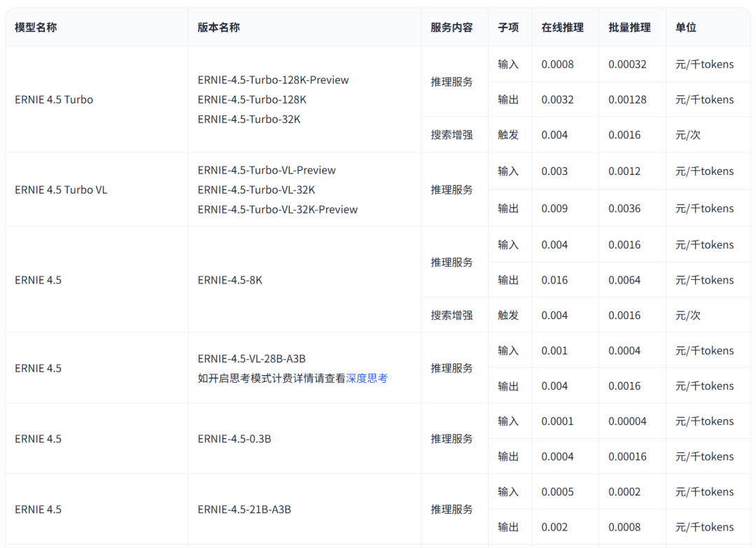This screenshot has height=548, width=756.
Task: Select the ERNIE 4.5 Turbo model name cell
Action: click(53, 99)
